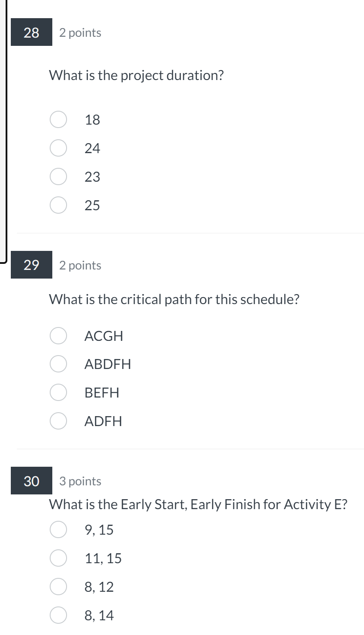Screen dimensions: 364x635
Task: Click the Early Start, Early Finish question text
Action: [x=198, y=504]
